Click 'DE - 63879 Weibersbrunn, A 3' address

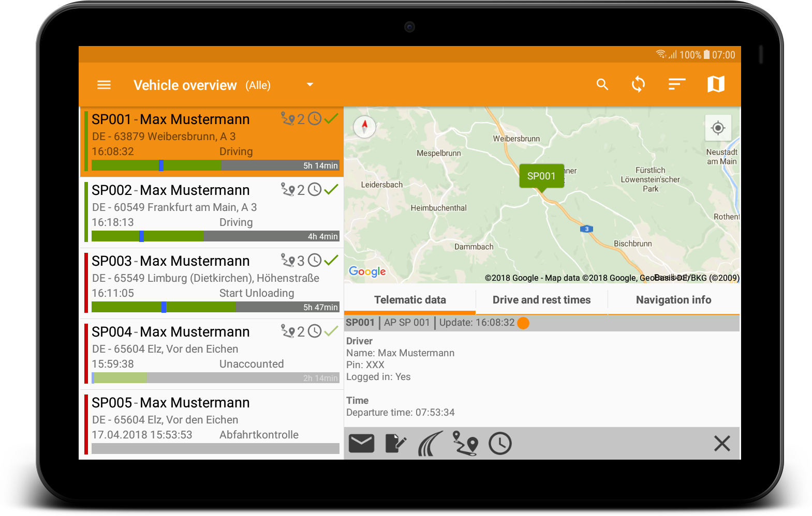[164, 136]
